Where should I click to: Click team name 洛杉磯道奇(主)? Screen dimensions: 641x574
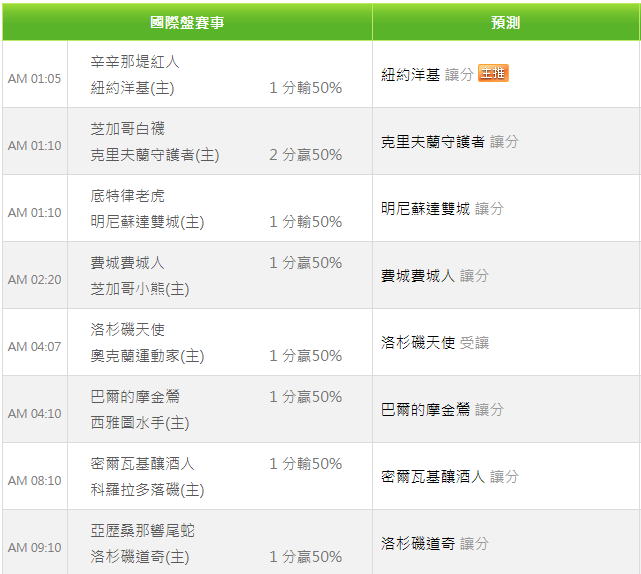click(140, 557)
